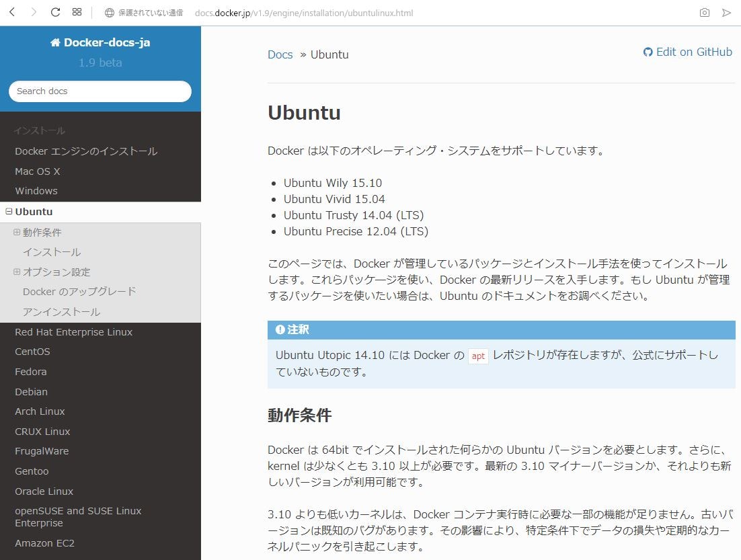Jump to オプション設定 subsection in sidebar
741x560 pixels.
point(56,272)
